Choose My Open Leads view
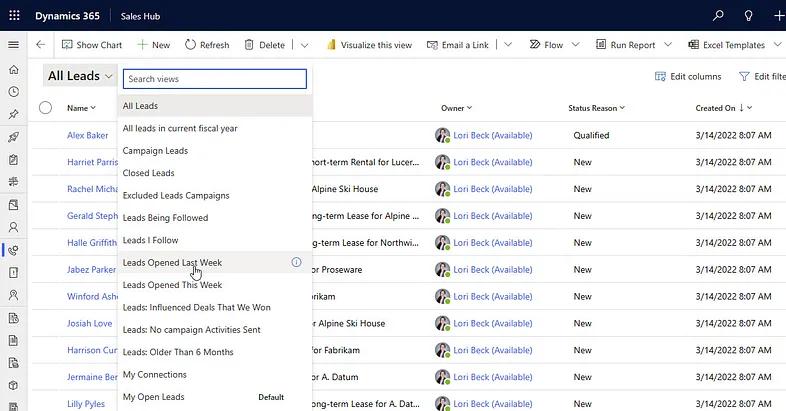This screenshot has width=786, height=411. point(153,397)
